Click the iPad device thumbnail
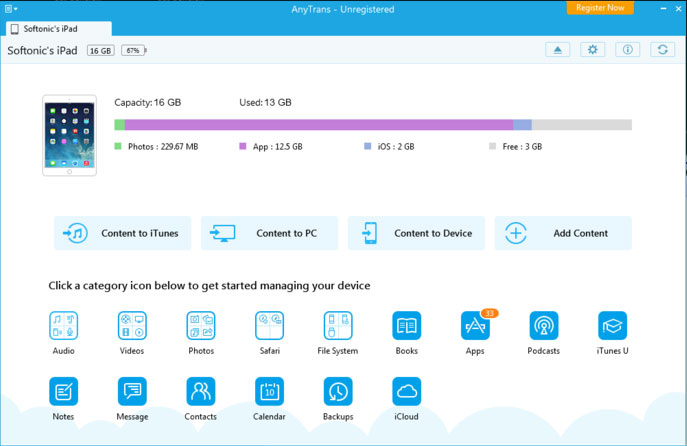The image size is (687, 446). 69,135
